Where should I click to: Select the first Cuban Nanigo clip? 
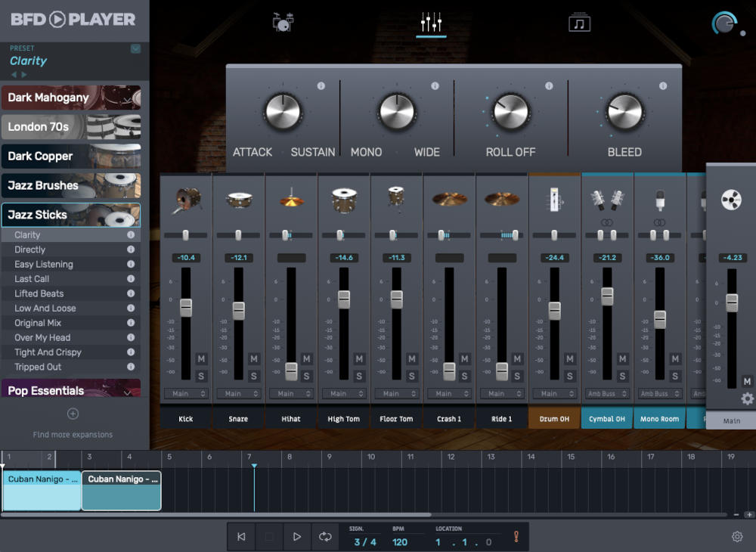(x=42, y=490)
